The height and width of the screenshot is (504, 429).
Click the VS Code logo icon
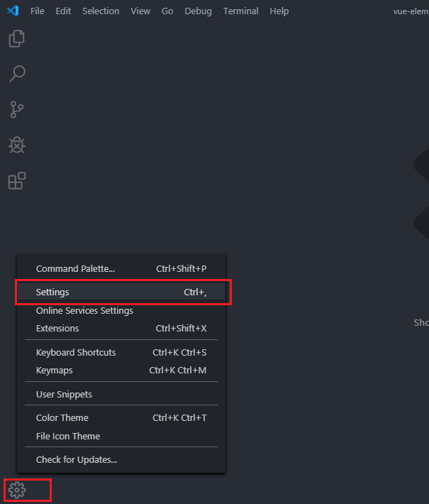pyautogui.click(x=12, y=11)
